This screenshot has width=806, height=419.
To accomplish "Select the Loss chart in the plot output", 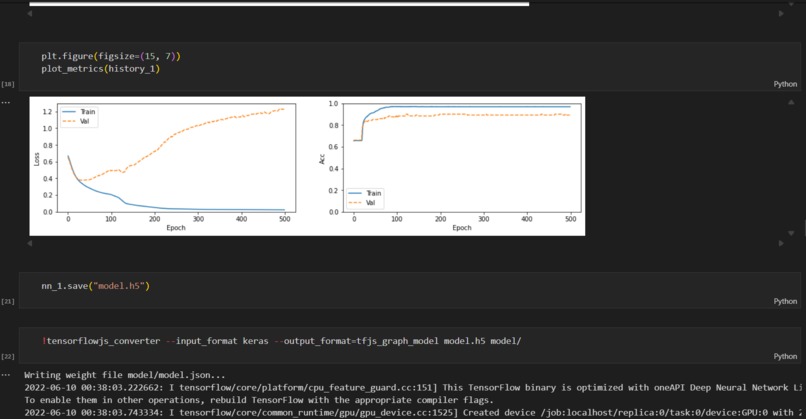I will 163,166.
